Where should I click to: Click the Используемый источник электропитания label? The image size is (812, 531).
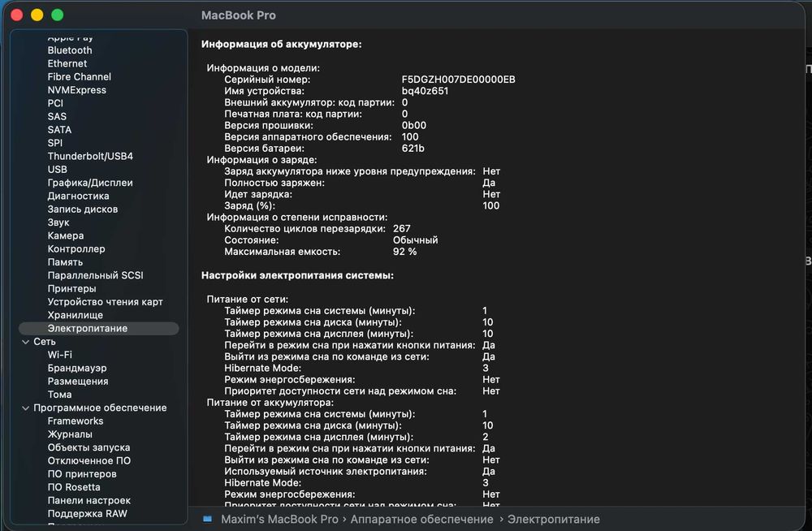tap(326, 472)
